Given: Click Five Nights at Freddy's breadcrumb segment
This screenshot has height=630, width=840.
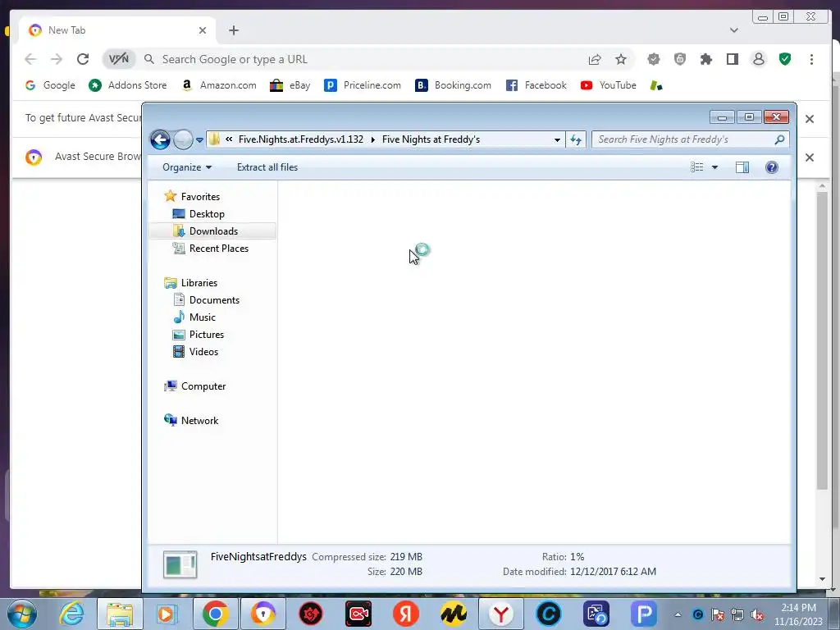Looking at the screenshot, I should (x=431, y=139).
